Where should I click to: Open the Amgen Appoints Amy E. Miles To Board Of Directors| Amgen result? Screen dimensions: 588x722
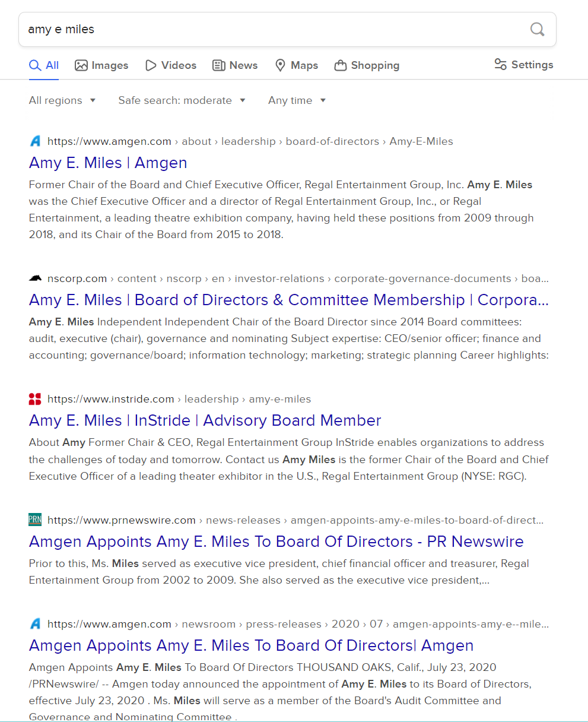252,645
